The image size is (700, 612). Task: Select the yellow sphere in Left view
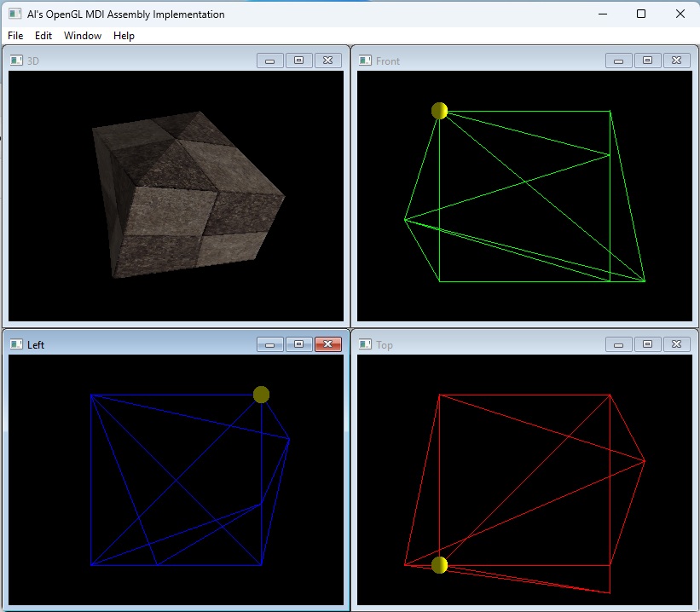point(261,394)
